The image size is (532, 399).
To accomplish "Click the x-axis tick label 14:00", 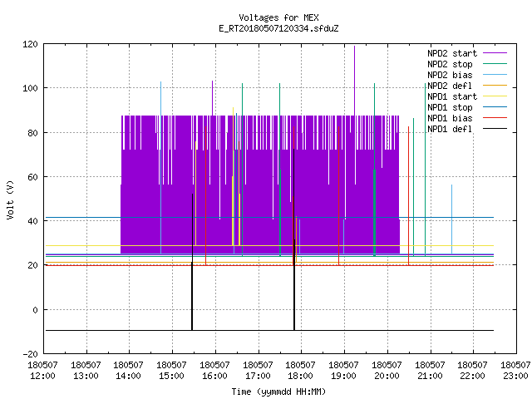I will click(128, 377).
